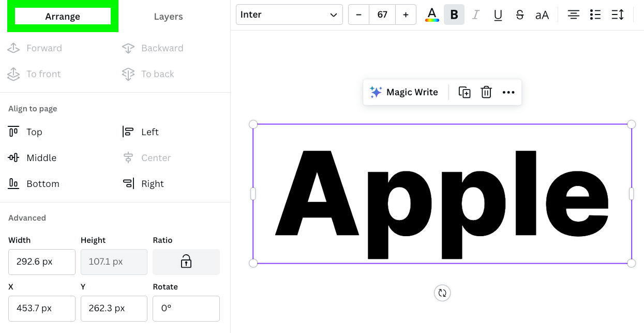
Task: Open the text alignment options
Action: pyautogui.click(x=573, y=14)
